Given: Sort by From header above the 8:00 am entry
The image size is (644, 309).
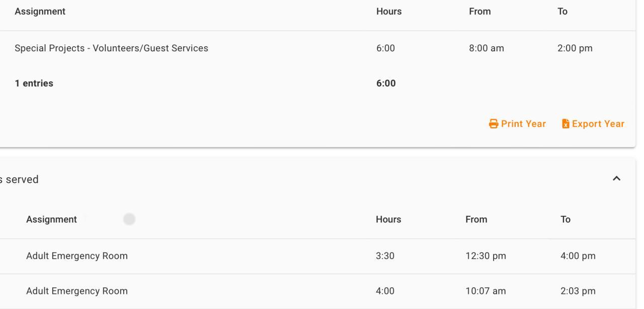Looking at the screenshot, I should (x=479, y=12).
